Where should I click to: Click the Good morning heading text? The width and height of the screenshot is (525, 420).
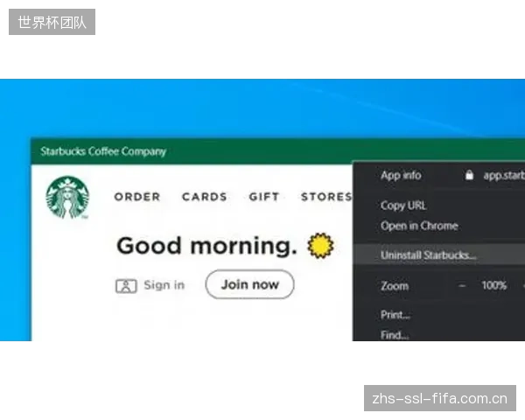[206, 246]
